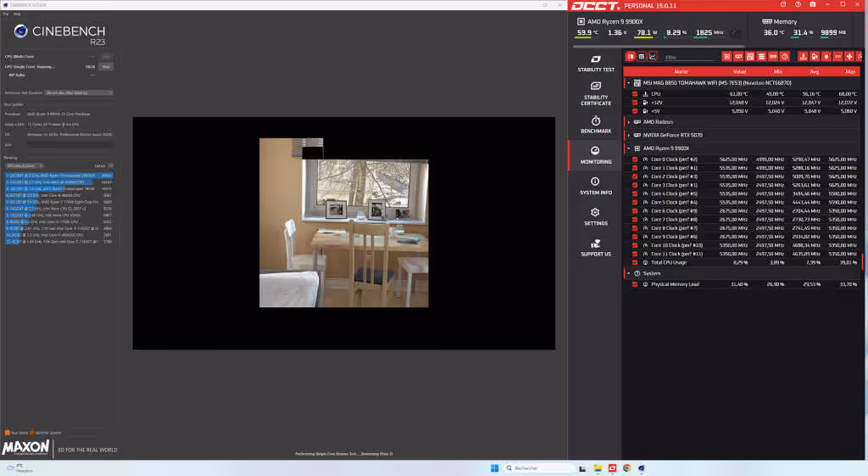The image size is (868, 476).
Task: Switch monitoring to table view icon
Action: pos(642,57)
